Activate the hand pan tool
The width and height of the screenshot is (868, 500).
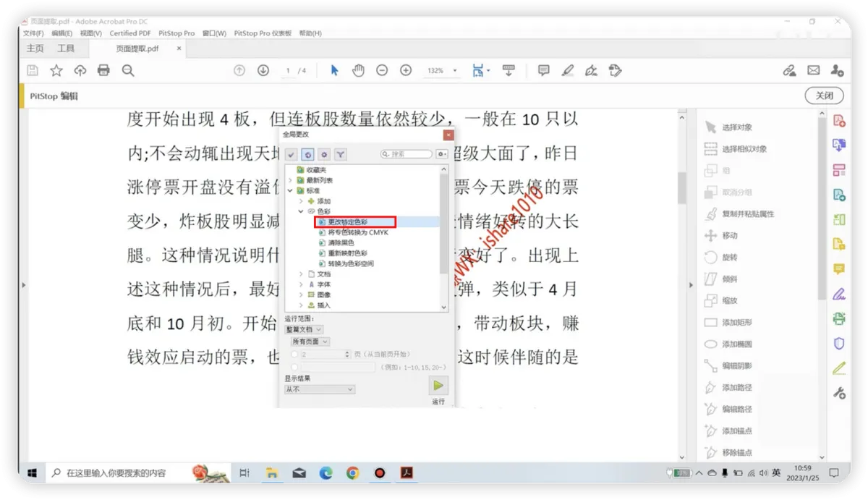point(358,70)
